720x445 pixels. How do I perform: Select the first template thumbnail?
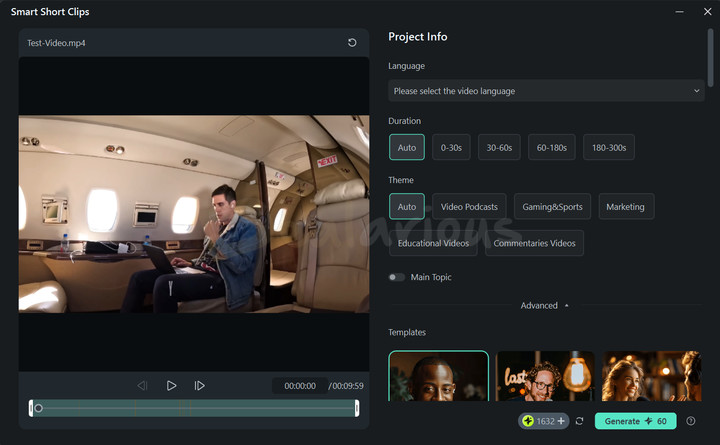(x=438, y=376)
